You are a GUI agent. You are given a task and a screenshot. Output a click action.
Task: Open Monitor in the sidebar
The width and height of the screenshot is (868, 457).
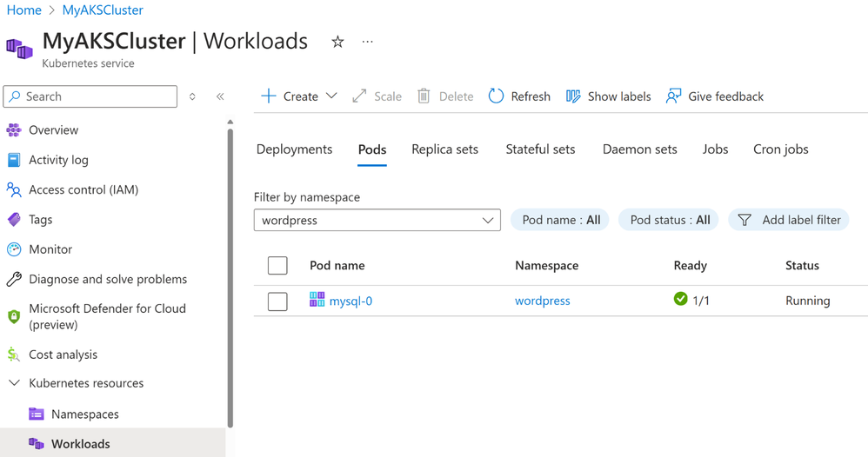(50, 249)
